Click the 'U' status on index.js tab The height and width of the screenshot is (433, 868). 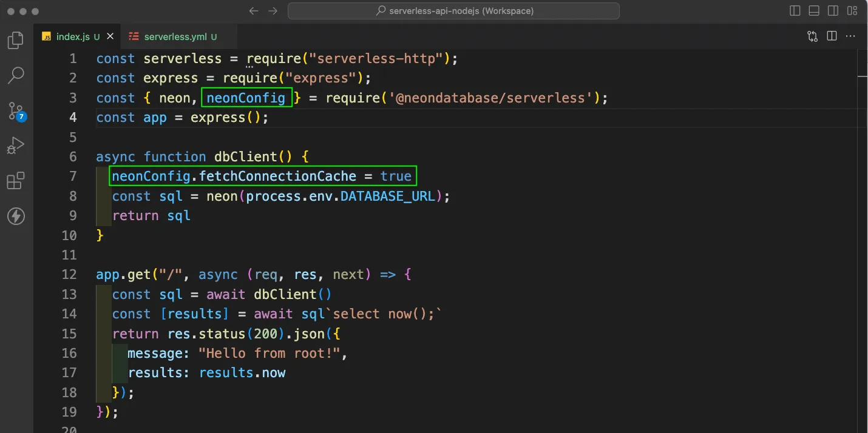click(97, 37)
